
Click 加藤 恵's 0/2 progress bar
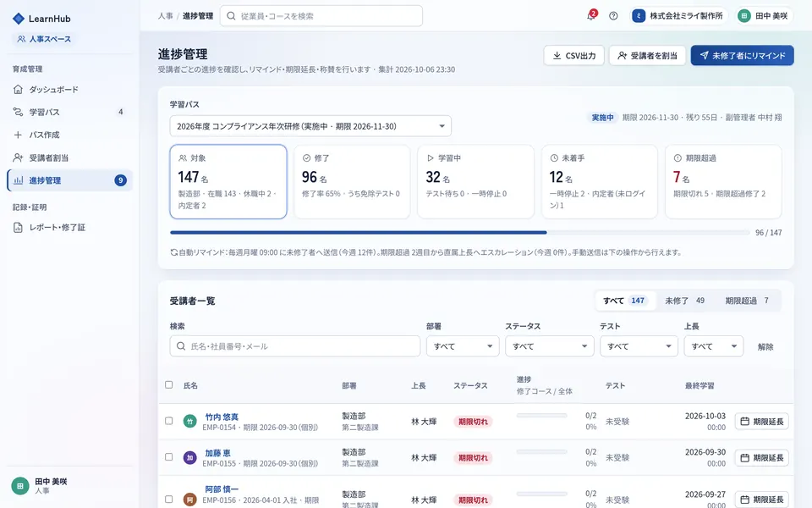coord(541,452)
